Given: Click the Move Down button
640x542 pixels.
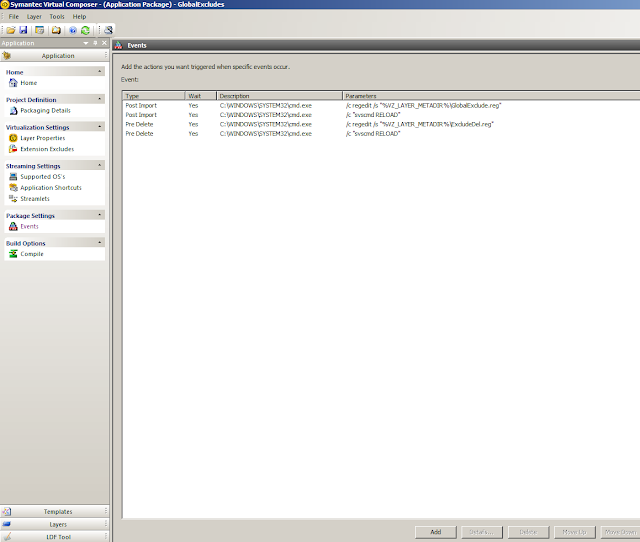Looking at the screenshot, I should tap(620, 532).
